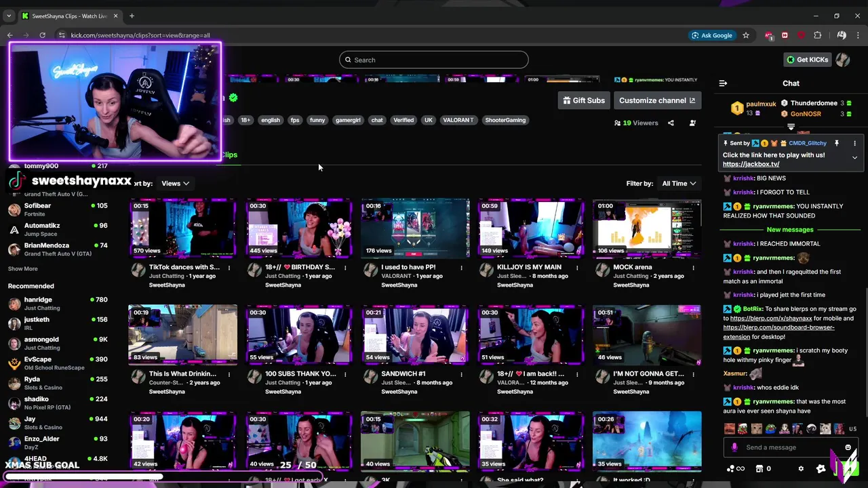The image size is (868, 488).
Task: Click the Gift Subs button
Action: coord(583,100)
